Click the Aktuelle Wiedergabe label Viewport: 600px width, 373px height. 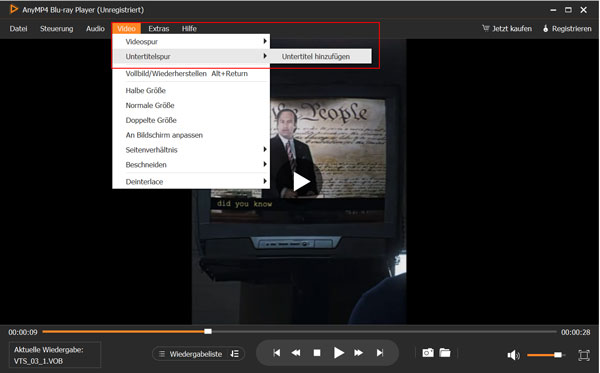point(49,349)
